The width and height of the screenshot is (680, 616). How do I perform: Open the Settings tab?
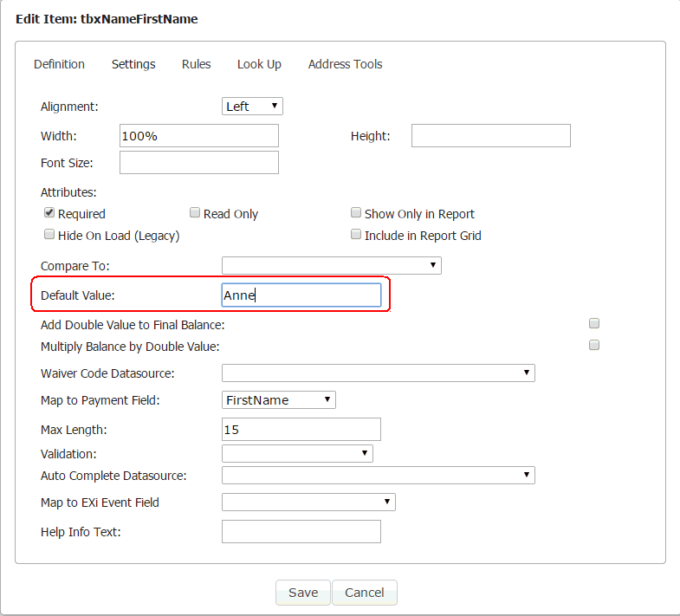pyautogui.click(x=133, y=64)
